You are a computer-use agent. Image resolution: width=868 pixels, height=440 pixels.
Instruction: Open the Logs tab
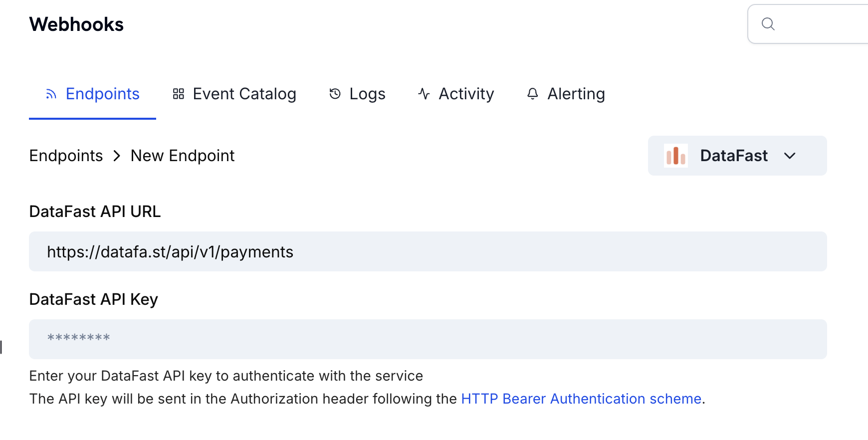click(x=357, y=94)
